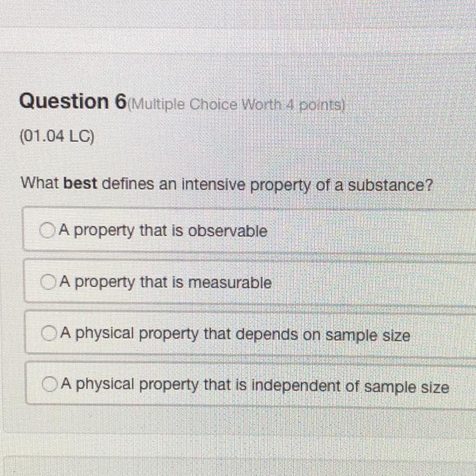Click the '(01.04 LC)' lesson code text
This screenshot has width=476, height=476.
pyautogui.click(x=57, y=138)
